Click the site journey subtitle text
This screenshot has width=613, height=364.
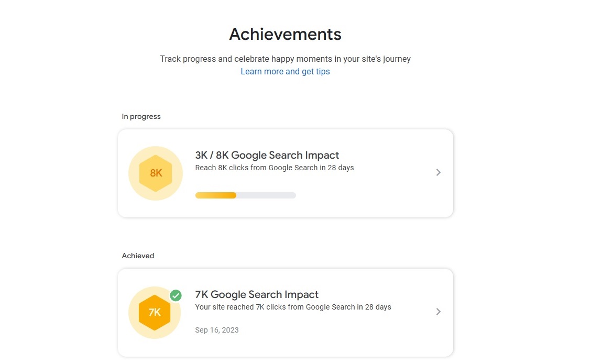285,59
